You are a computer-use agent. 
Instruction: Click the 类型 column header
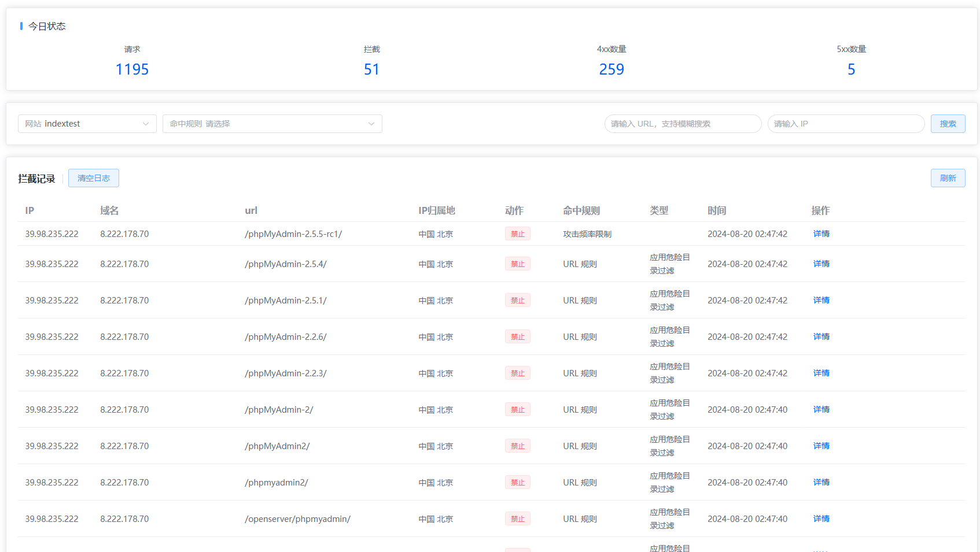click(x=659, y=210)
